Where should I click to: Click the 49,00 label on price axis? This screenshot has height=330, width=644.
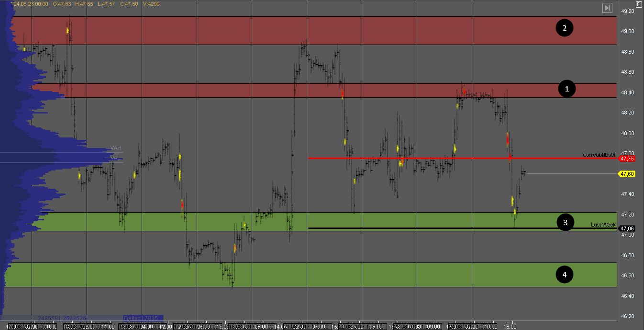[627, 31]
